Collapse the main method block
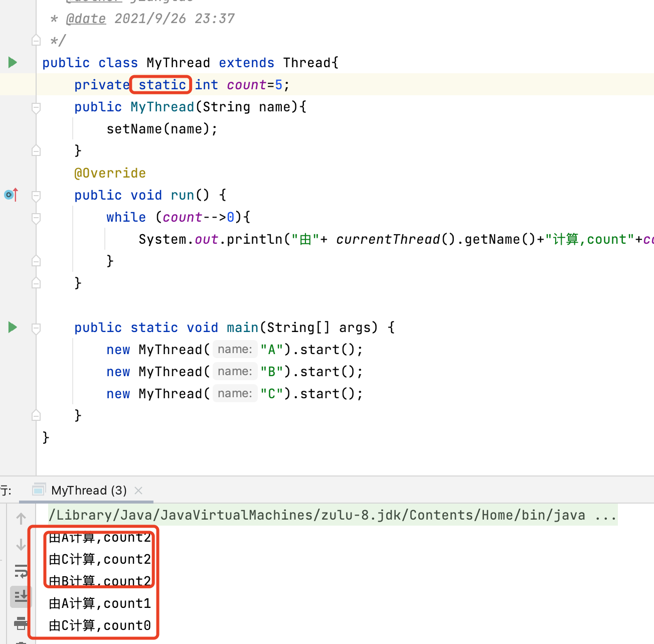The image size is (654, 644). tap(36, 328)
